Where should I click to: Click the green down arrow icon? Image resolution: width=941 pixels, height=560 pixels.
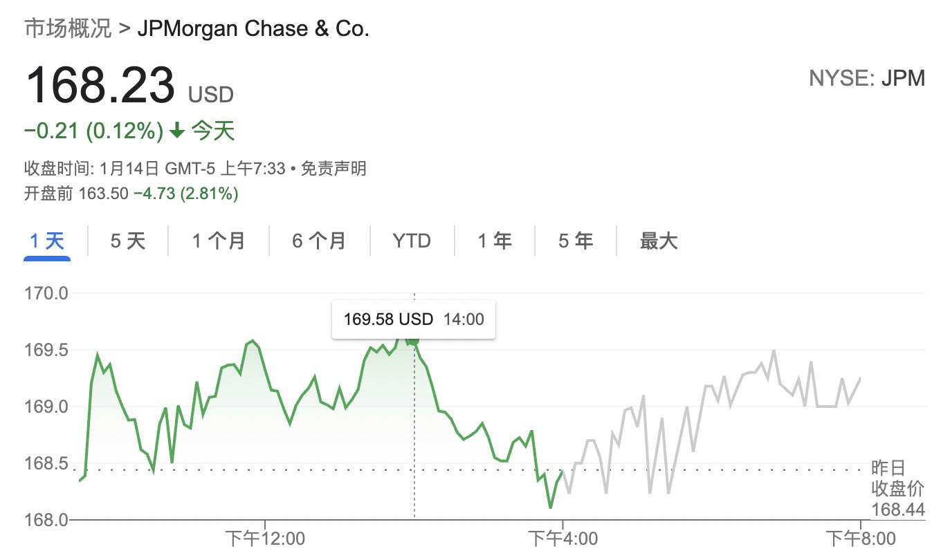click(x=177, y=131)
